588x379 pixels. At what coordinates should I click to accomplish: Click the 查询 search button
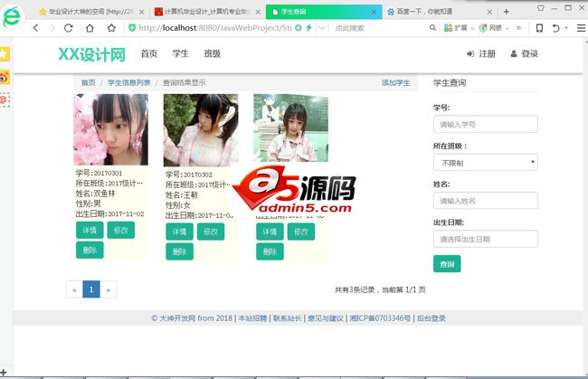447,263
